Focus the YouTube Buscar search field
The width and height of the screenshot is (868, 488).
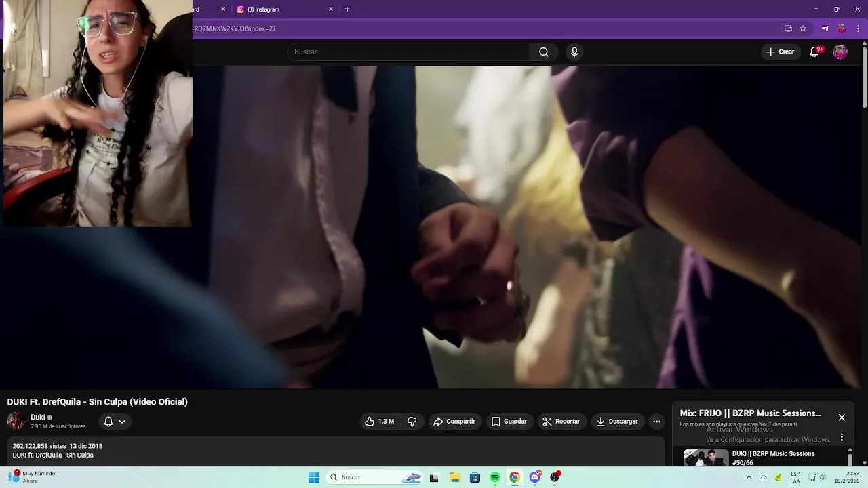[x=409, y=52]
